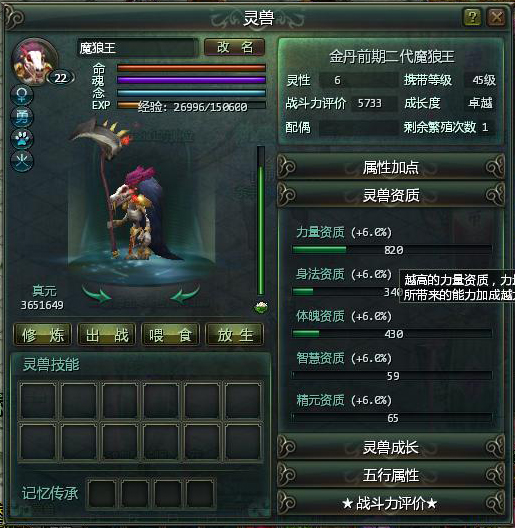Click the question mark help icon
The height and width of the screenshot is (528, 515).
[472, 16]
